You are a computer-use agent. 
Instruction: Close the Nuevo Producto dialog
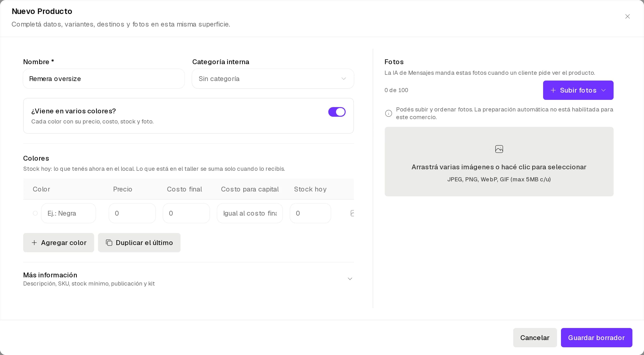[627, 16]
